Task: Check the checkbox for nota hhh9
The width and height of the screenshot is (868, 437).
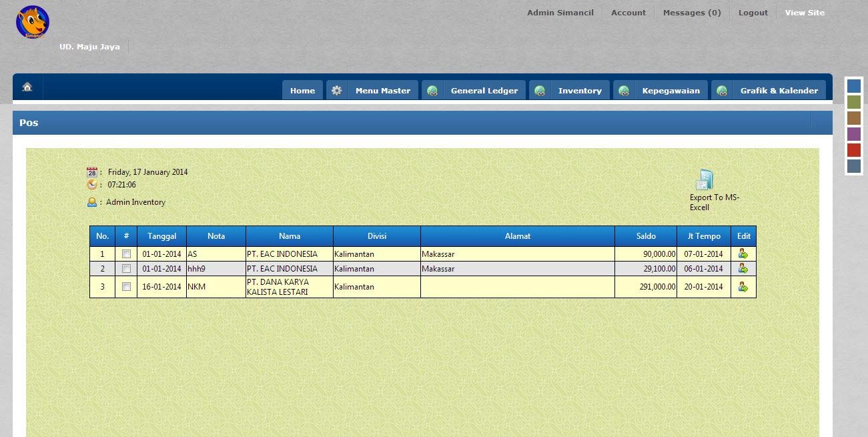Action: 126,268
